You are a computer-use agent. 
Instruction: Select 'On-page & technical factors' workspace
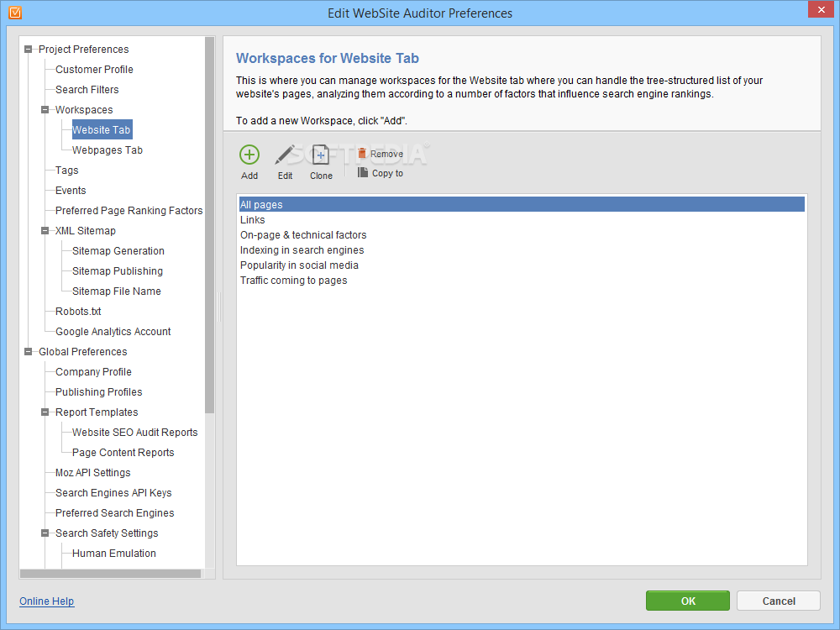click(522, 234)
